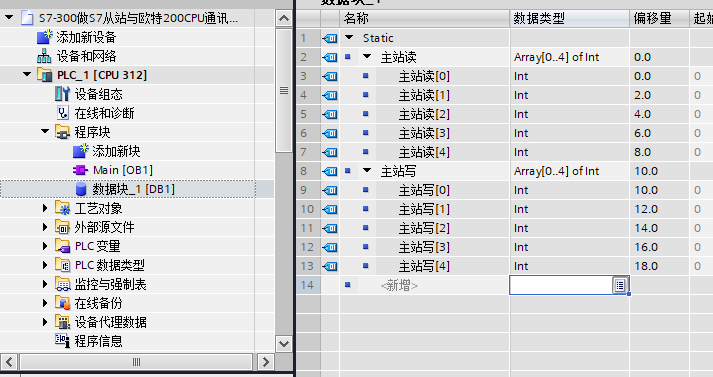713x377 pixels.
Task: Expand the 在线备份 folder
Action: pos(45,302)
